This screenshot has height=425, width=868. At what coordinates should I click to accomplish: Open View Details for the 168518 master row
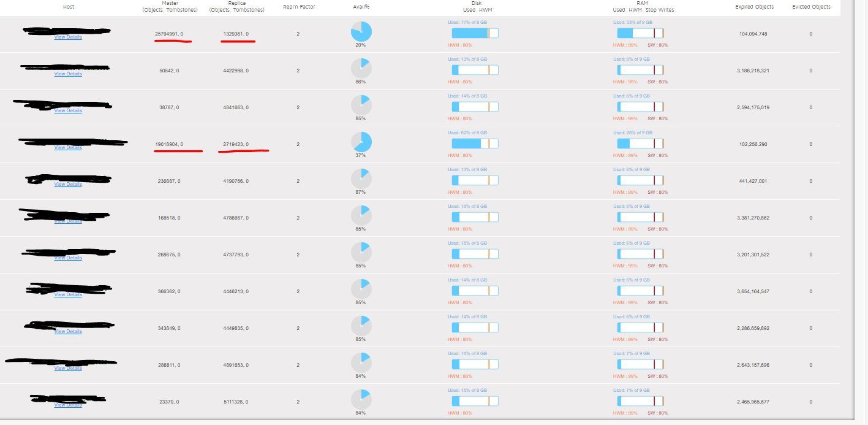tap(68, 221)
